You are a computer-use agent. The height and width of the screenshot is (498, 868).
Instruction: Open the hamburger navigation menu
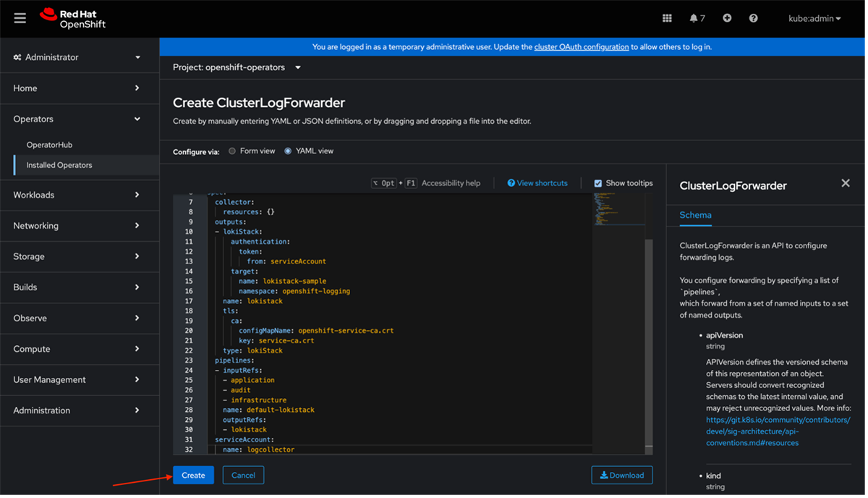pos(20,18)
